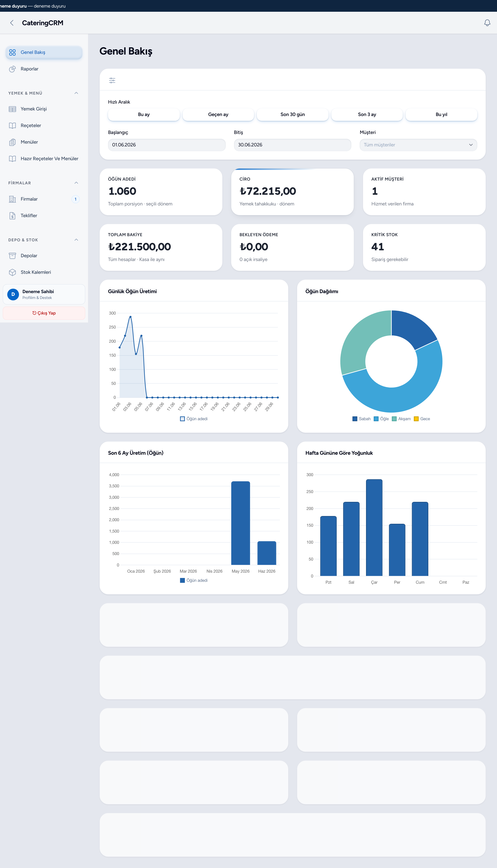Open the Toplam Bakiye stat card
This screenshot has height=868, width=497.
[x=161, y=248]
